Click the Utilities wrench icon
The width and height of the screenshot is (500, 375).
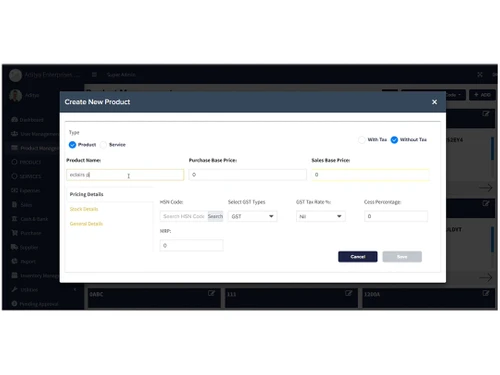point(14,289)
